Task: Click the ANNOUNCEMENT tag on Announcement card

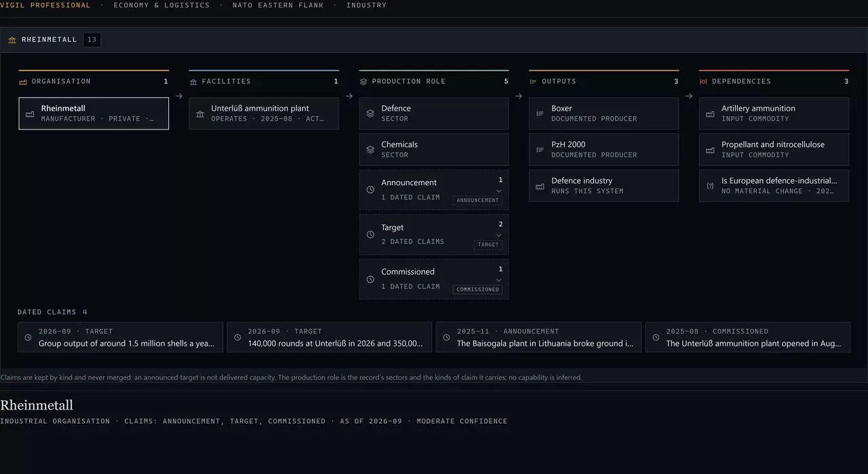Action: 477,200
